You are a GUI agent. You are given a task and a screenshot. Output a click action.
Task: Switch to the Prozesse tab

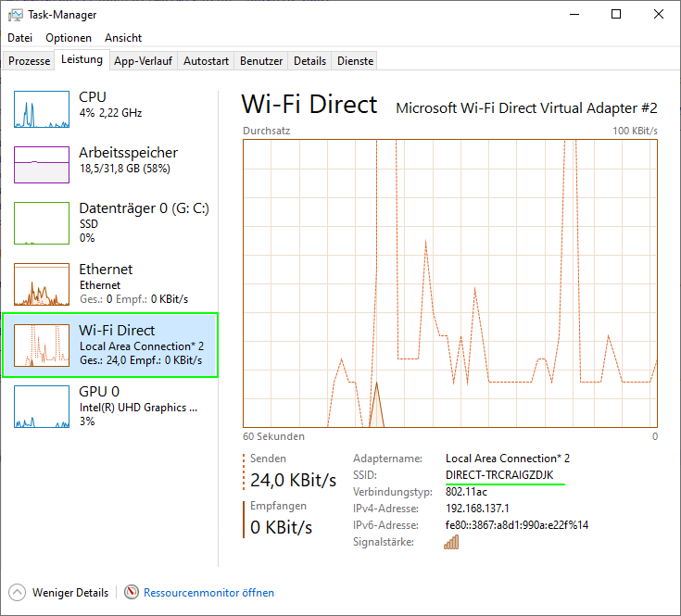pos(29,61)
